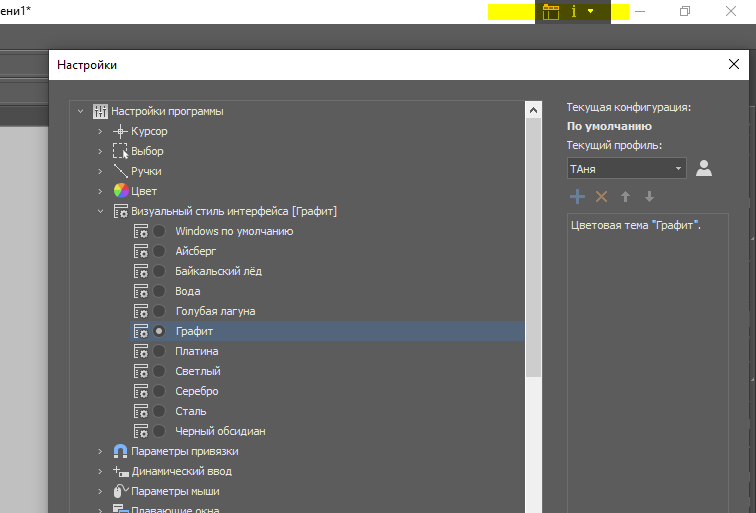Select Голубая лагуна theme radio button
756x513 pixels.
point(159,311)
